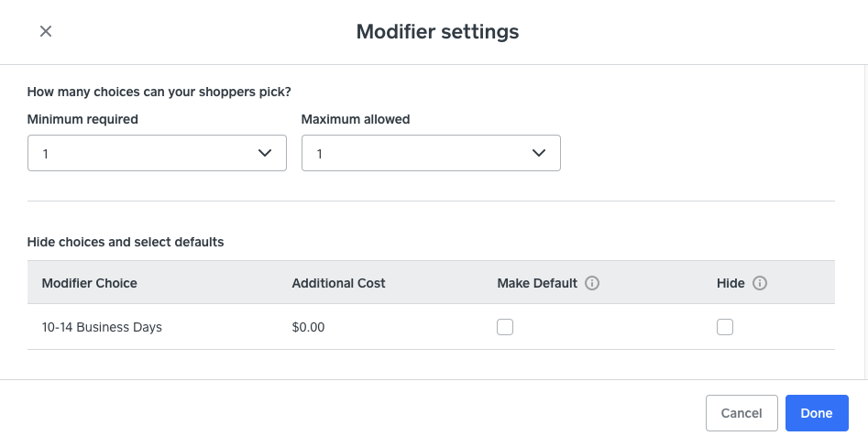Click the info icon beside Make Default
The image size is (868, 436).
(592, 283)
